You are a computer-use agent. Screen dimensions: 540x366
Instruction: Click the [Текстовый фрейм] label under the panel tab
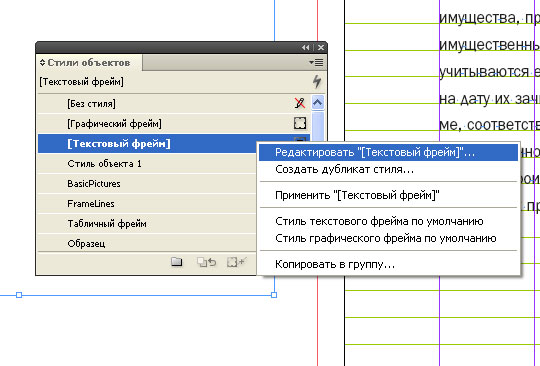[x=82, y=82]
